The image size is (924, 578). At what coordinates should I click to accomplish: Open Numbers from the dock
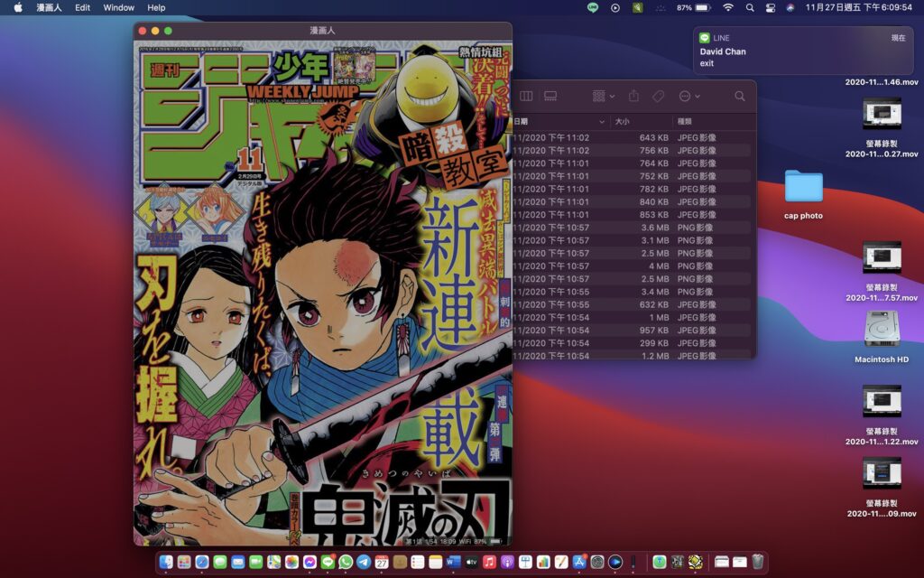coord(543,562)
